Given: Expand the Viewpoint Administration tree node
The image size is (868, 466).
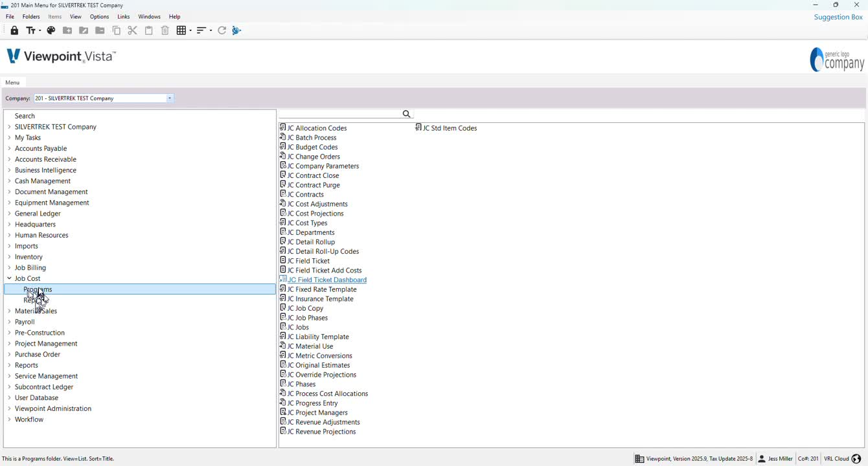Looking at the screenshot, I should click(9, 408).
